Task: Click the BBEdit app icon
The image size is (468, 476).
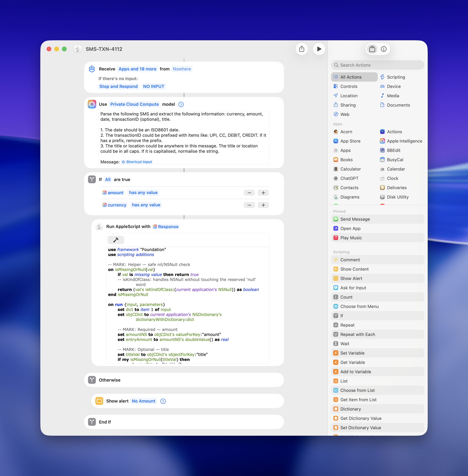Action: coord(382,150)
